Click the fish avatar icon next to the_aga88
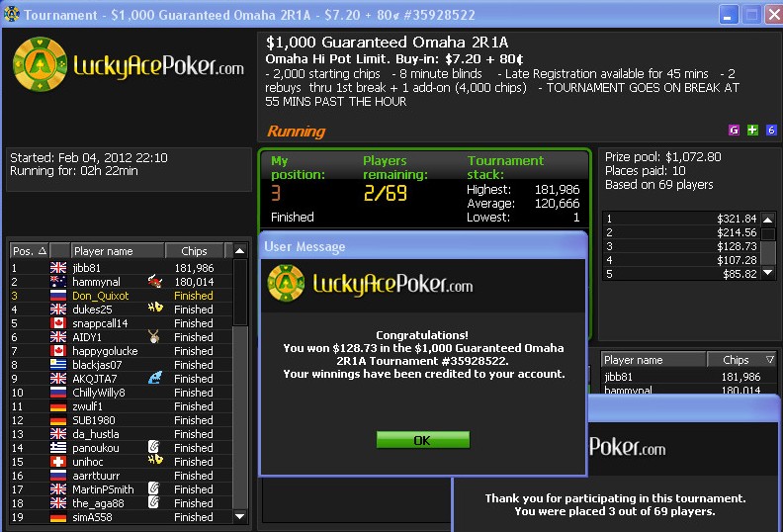Image resolution: width=783 pixels, height=532 pixels. (x=154, y=502)
